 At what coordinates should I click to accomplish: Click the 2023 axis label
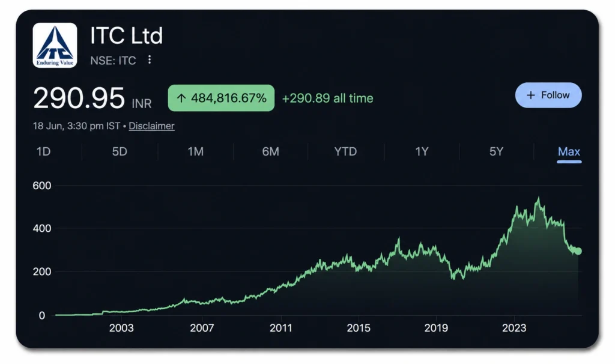pyautogui.click(x=514, y=328)
